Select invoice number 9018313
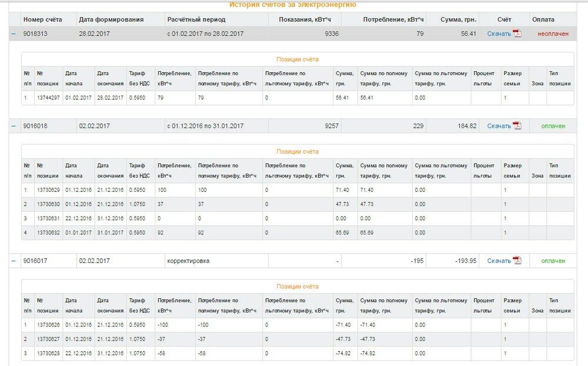 pos(35,34)
